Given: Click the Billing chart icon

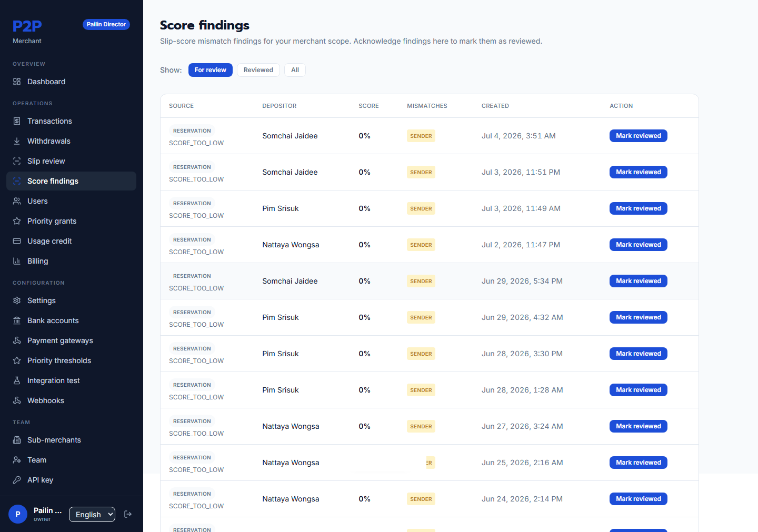Looking at the screenshot, I should coord(17,261).
